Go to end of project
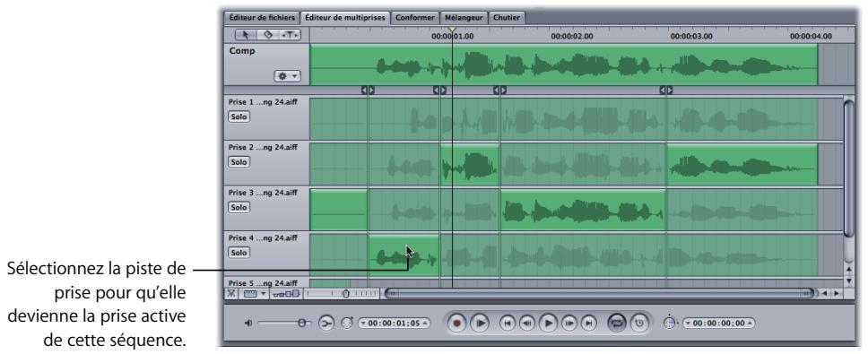 (589, 323)
